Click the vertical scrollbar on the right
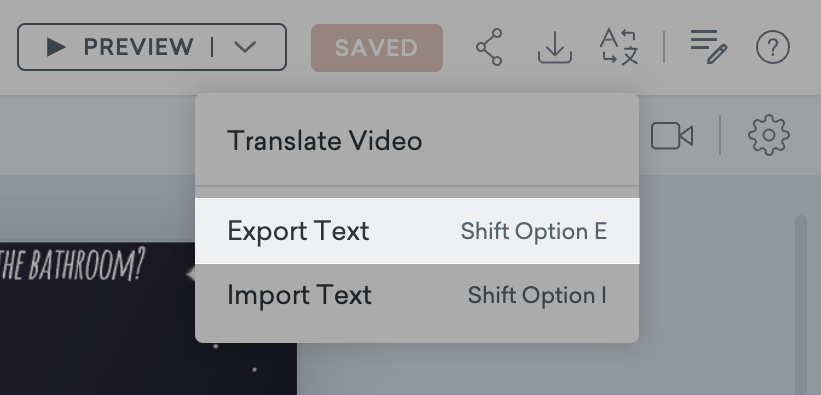The height and width of the screenshot is (395, 821). (x=801, y=304)
